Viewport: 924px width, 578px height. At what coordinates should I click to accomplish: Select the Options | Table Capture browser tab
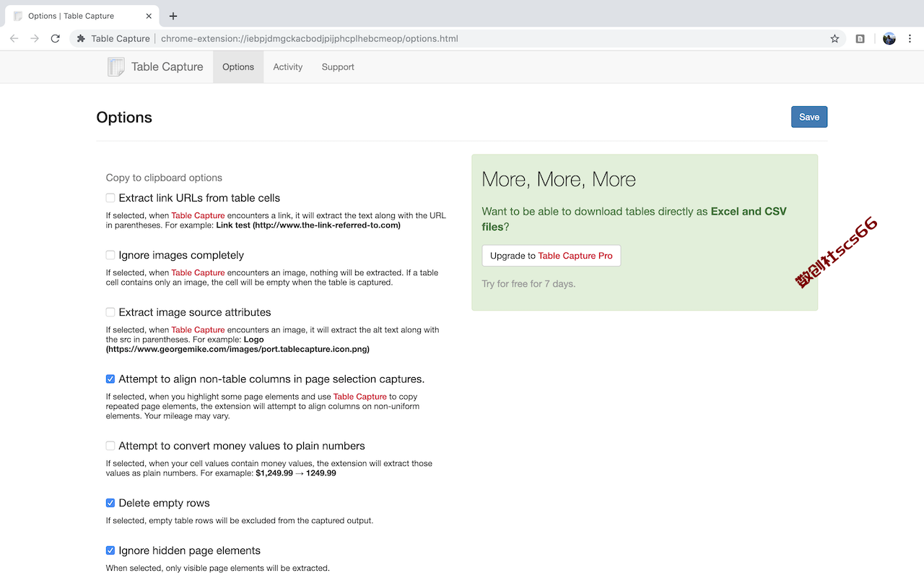(x=82, y=16)
